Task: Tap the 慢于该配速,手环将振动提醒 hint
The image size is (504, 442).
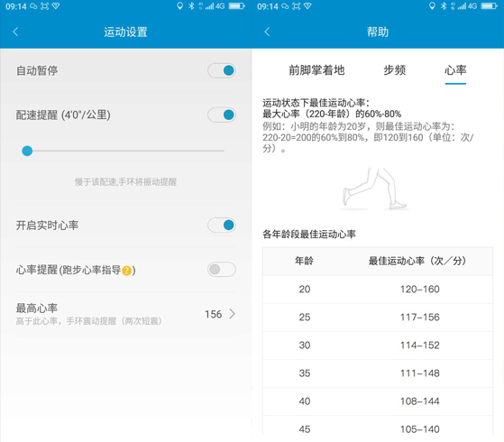Action: point(125,182)
